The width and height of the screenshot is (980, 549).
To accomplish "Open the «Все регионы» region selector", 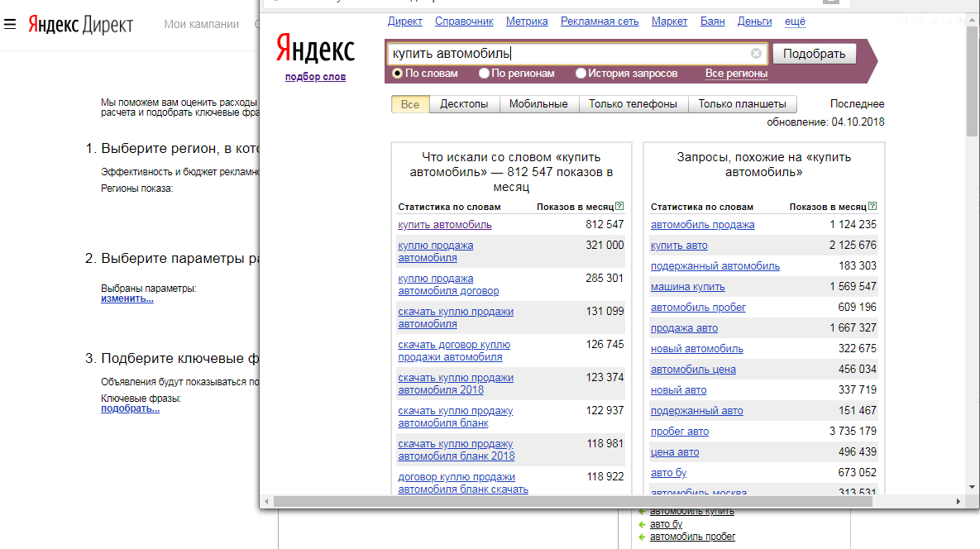I will click(x=736, y=74).
